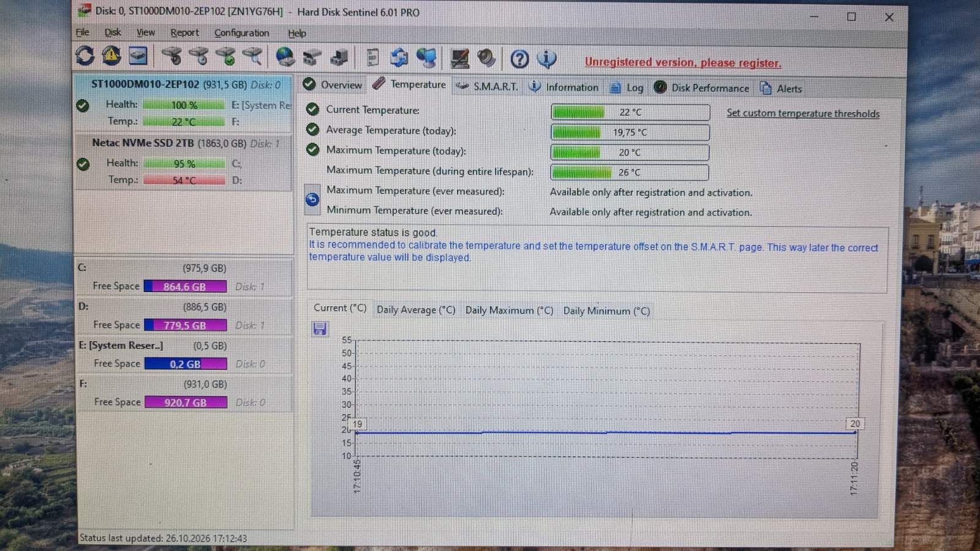Open the Configuration menu
Image resolution: width=980 pixels, height=551 pixels.
coord(241,33)
